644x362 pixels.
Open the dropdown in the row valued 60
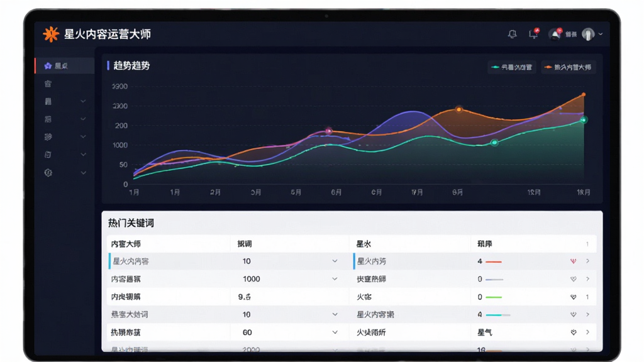pyautogui.click(x=335, y=332)
